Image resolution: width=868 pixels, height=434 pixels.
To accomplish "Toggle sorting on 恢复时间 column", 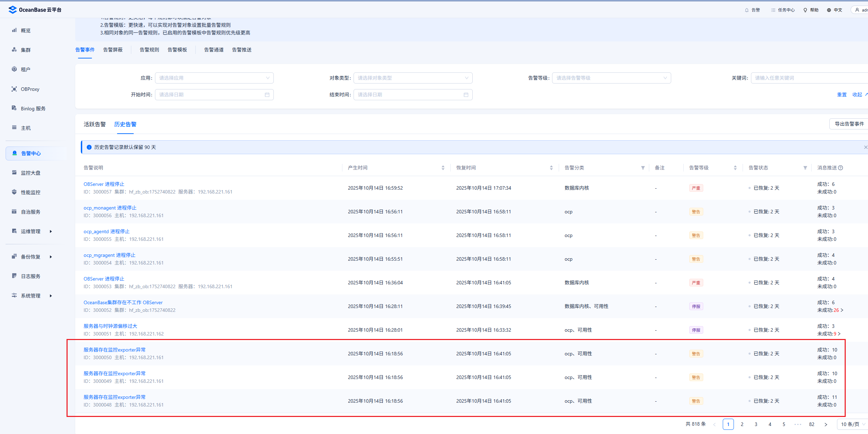I will (x=551, y=168).
